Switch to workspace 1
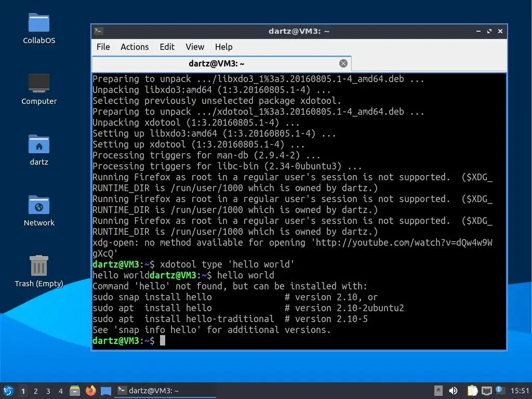Viewport: 532px width, 399px height. 23,391
